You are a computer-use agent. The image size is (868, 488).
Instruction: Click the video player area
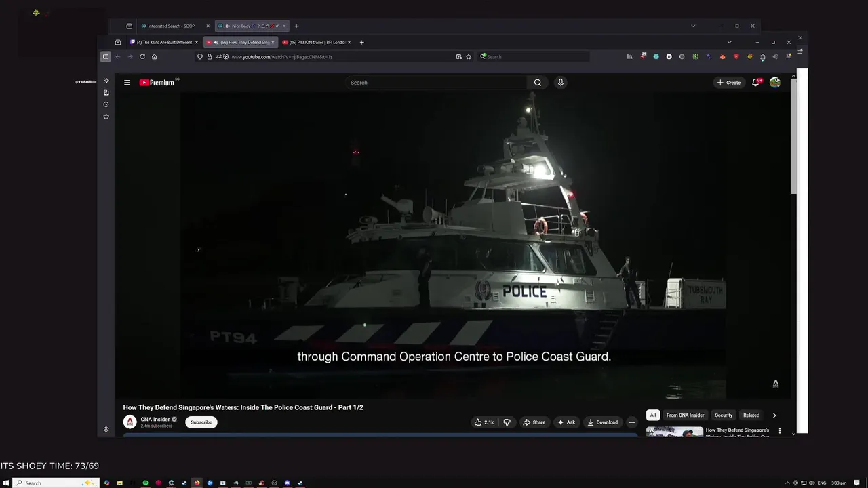454,245
